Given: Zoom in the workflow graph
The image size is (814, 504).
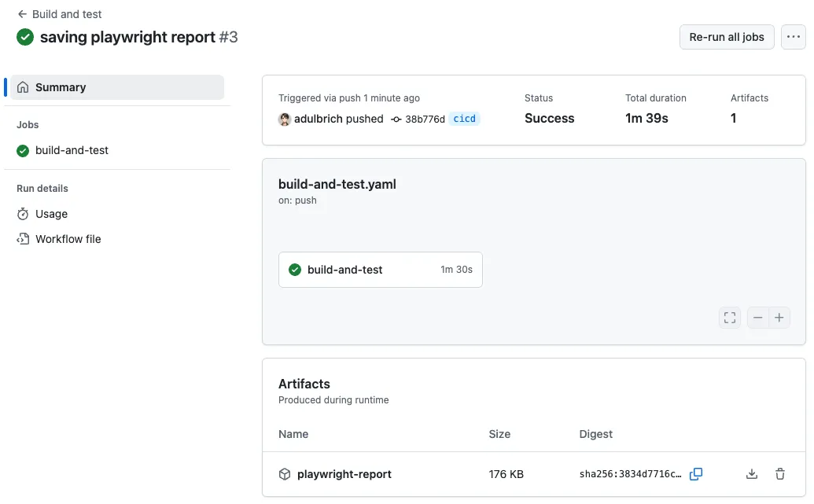Looking at the screenshot, I should (x=779, y=318).
